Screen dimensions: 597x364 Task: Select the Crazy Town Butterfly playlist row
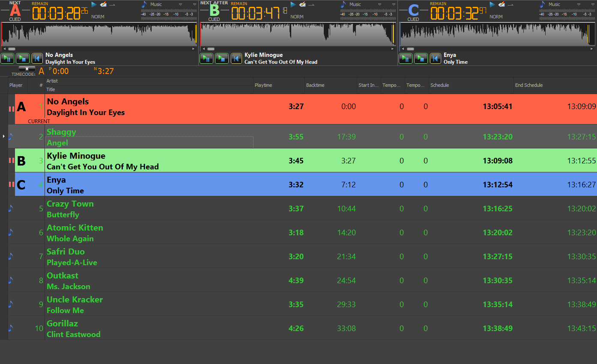(171, 209)
